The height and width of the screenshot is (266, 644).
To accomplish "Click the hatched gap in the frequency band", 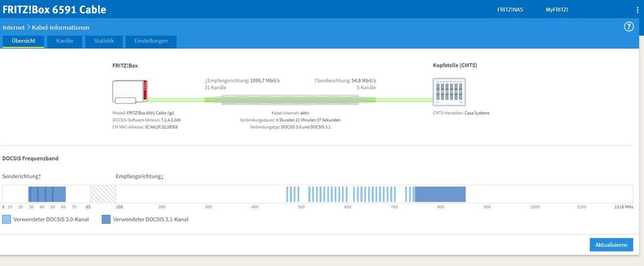I will (103, 194).
